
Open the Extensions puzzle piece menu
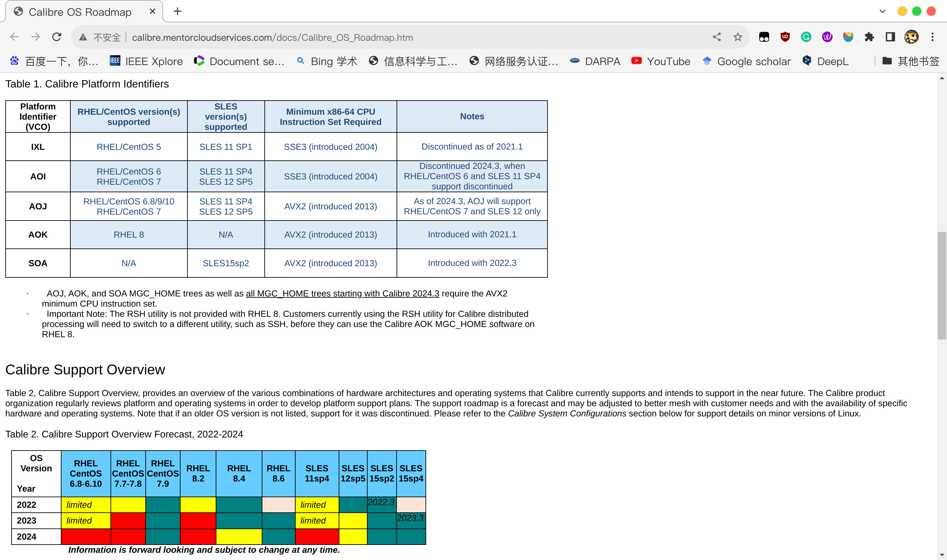point(869,37)
